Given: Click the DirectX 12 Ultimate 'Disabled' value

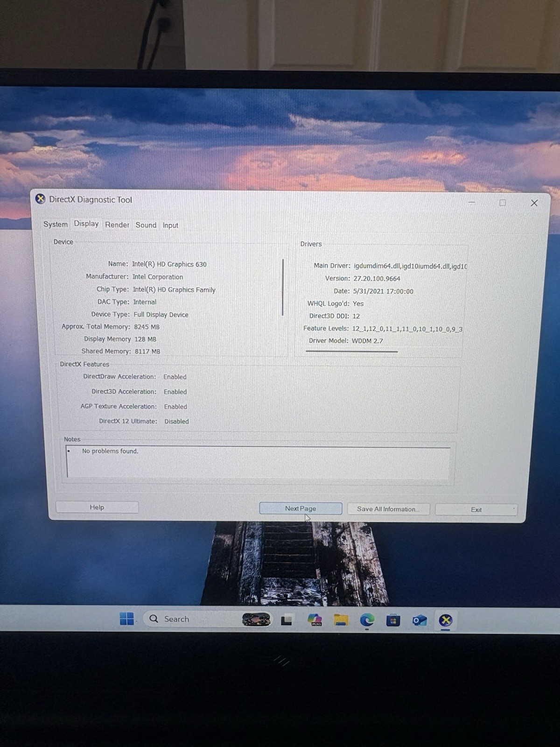Looking at the screenshot, I should coord(176,421).
